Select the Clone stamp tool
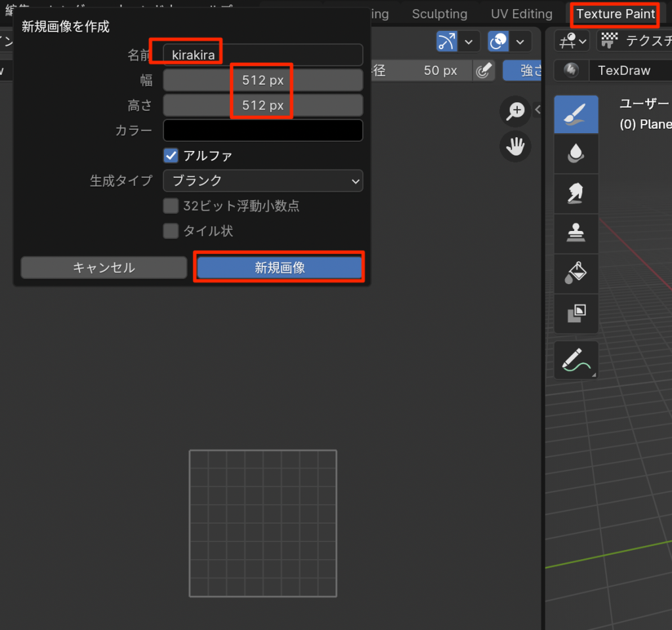672x630 pixels. (x=576, y=234)
